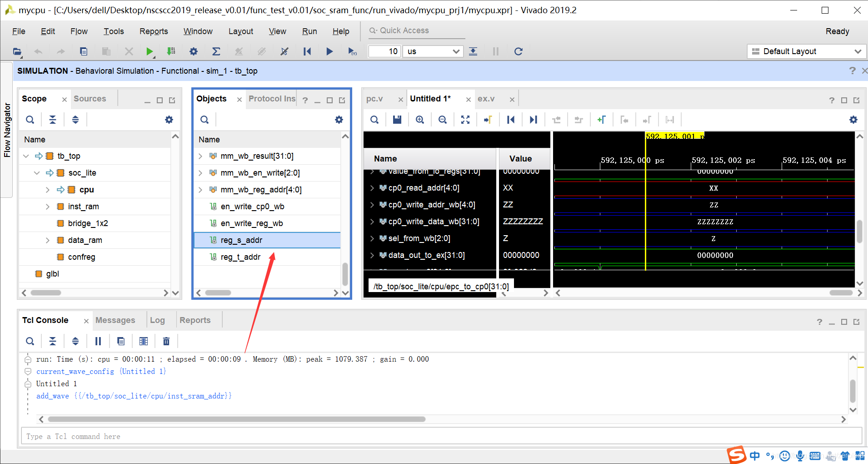The width and height of the screenshot is (868, 464).
Task: Expand the data_ram scope node
Action: (x=48, y=240)
